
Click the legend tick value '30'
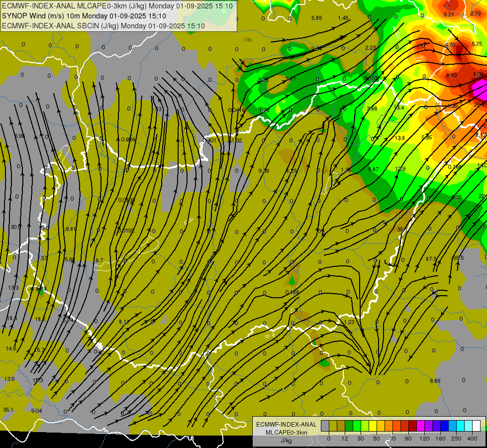361,439
